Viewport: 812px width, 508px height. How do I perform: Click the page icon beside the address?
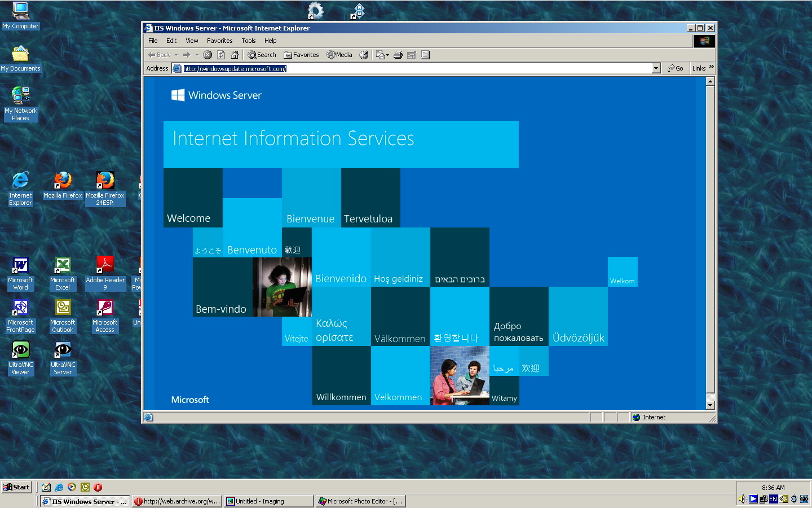tap(177, 68)
